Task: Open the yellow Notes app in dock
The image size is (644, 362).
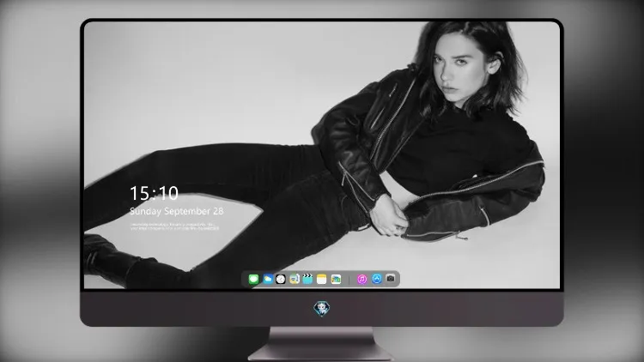Action: pyautogui.click(x=322, y=279)
